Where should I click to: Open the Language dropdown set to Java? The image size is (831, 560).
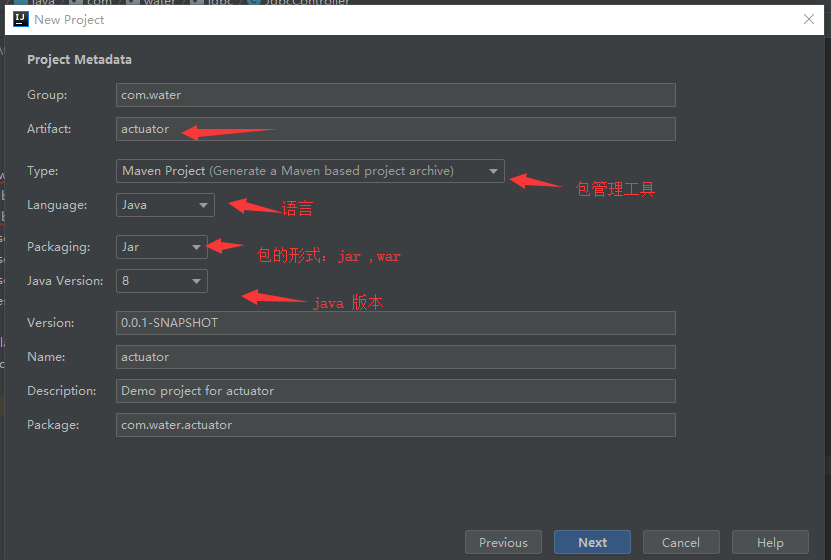[x=165, y=205]
